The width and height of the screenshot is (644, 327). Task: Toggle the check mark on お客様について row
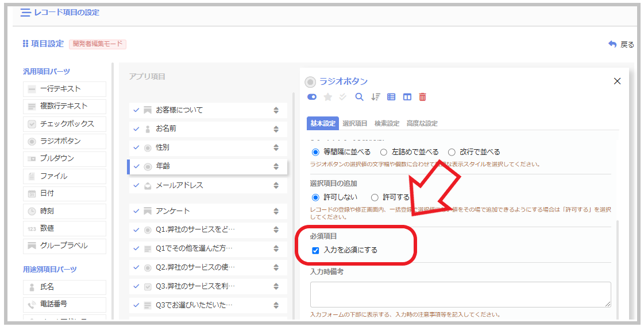(136, 110)
